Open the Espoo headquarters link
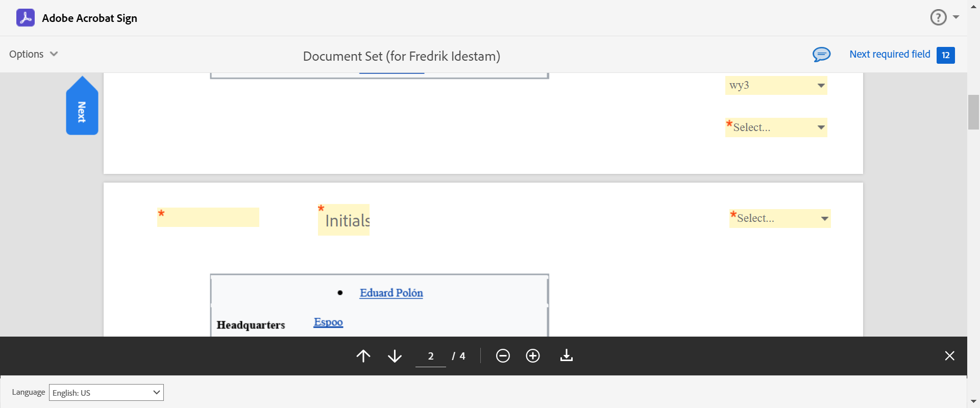980x408 pixels. (328, 322)
